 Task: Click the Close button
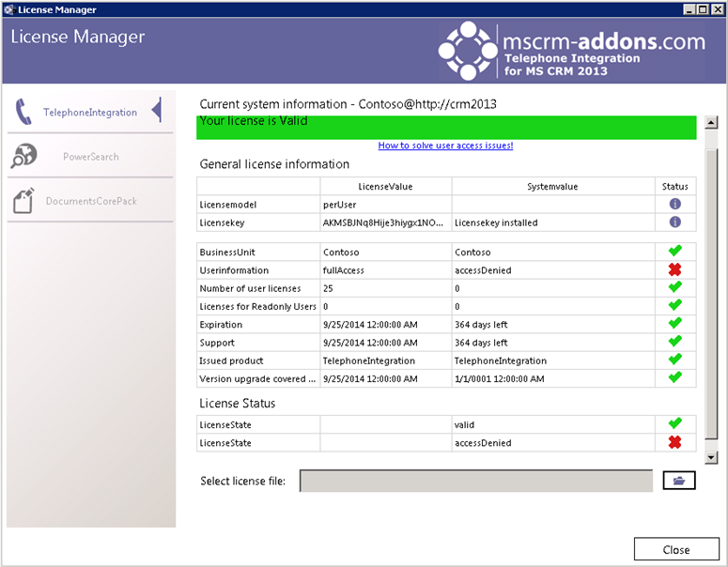pos(676,549)
